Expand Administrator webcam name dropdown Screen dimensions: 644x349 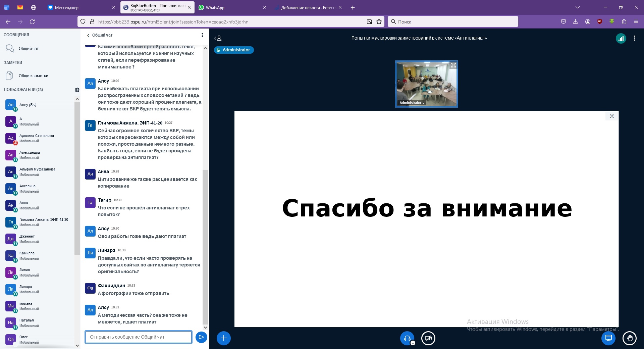[412, 103]
